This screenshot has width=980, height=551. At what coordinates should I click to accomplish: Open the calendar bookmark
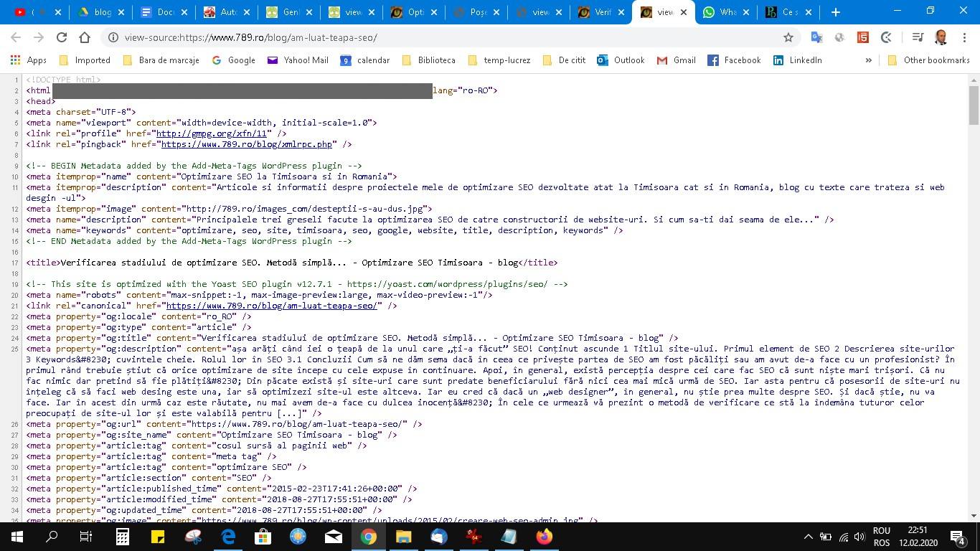pyautogui.click(x=365, y=60)
